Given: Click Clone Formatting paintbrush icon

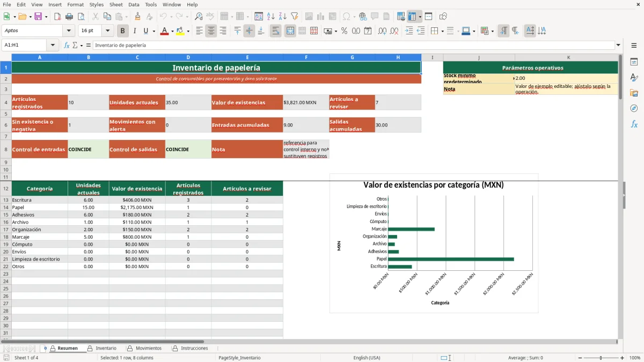Looking at the screenshot, I should pos(138,17).
